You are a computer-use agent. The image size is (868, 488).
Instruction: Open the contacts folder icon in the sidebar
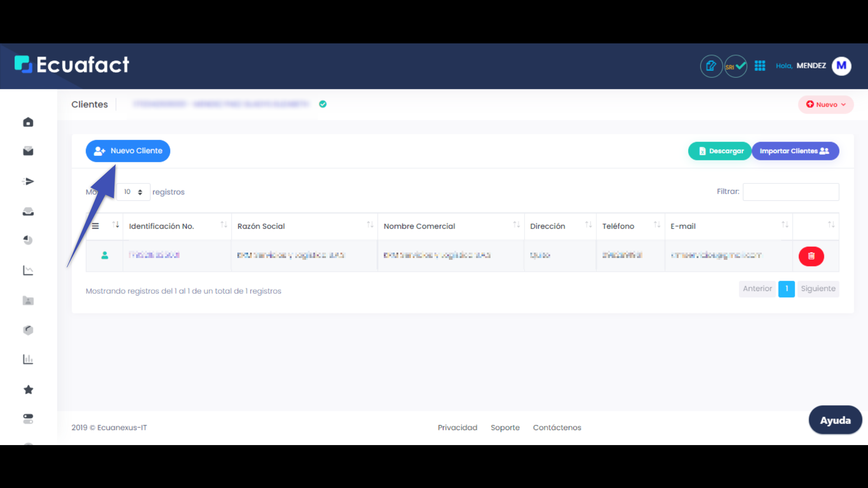click(x=28, y=300)
